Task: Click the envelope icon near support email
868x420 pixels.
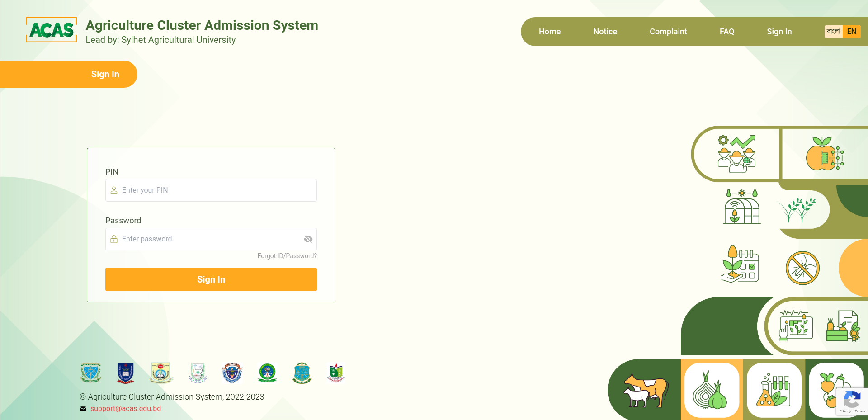Action: pyautogui.click(x=83, y=409)
